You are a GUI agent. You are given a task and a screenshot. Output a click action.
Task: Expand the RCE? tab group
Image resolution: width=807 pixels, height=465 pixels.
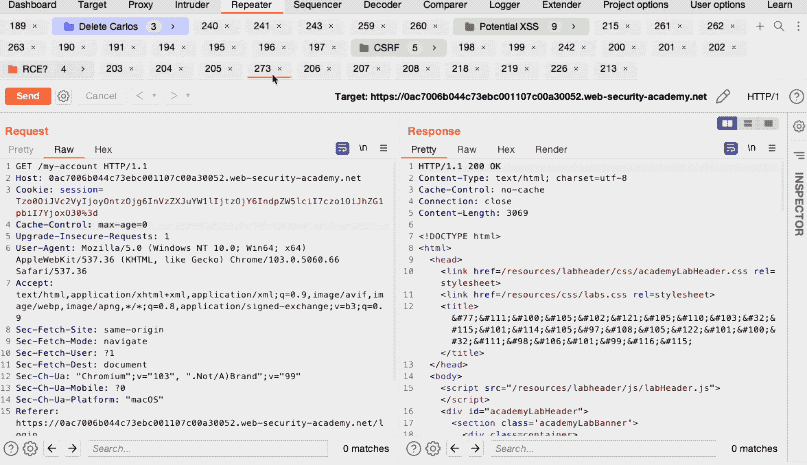pyautogui.click(x=82, y=69)
